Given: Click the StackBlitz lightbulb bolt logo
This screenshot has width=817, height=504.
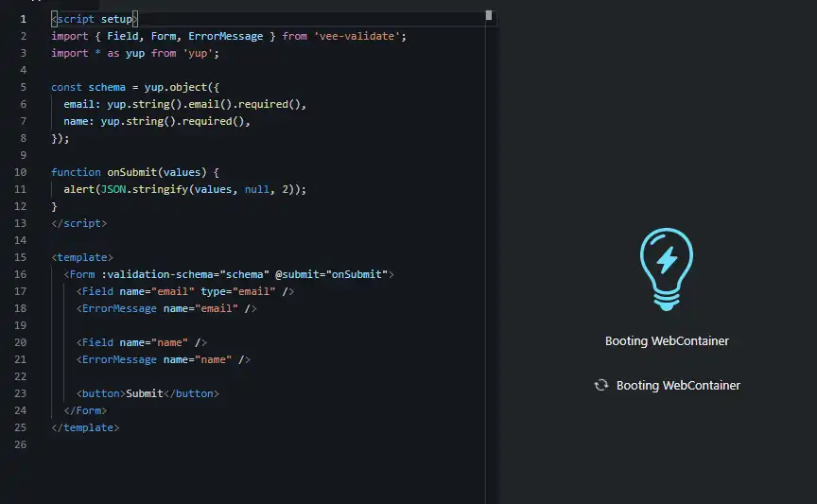Looking at the screenshot, I should click(667, 269).
